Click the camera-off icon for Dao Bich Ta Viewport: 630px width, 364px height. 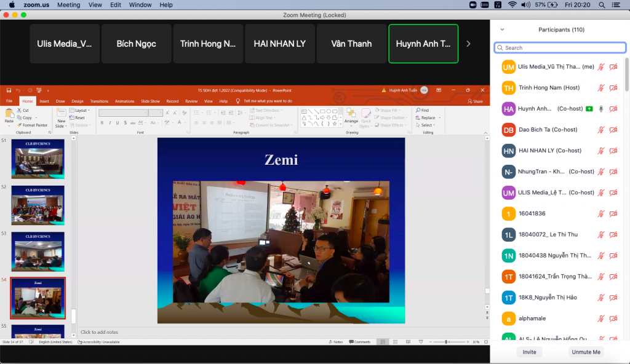click(x=613, y=130)
